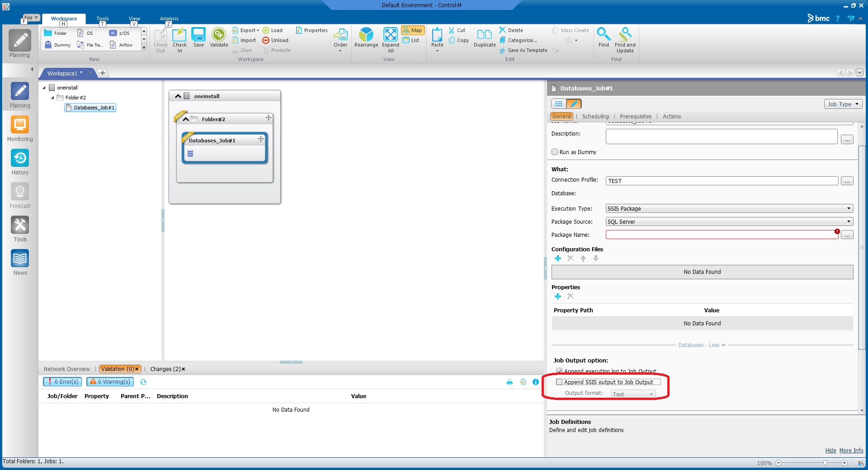The width and height of the screenshot is (868, 470).
Task: Open Find and Update
Action: pyautogui.click(x=625, y=40)
